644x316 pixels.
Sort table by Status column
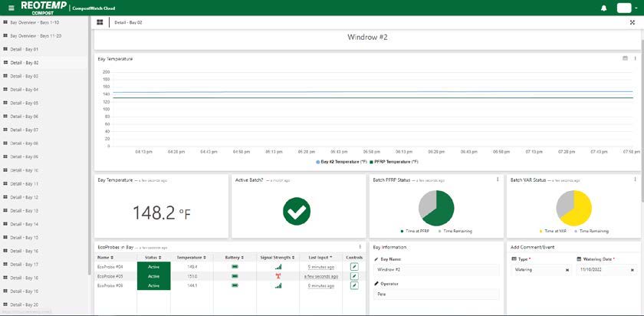pyautogui.click(x=153, y=257)
